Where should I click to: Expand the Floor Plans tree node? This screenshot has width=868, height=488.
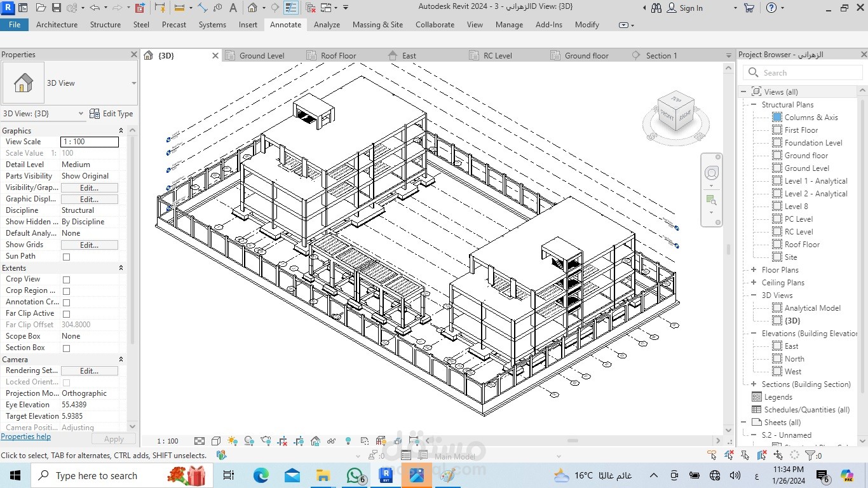point(754,270)
